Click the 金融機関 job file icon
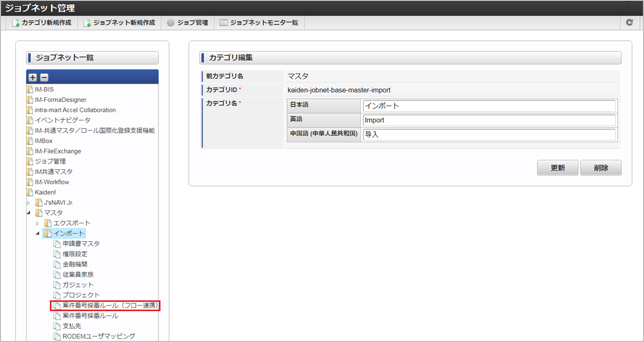Image resolution: width=644 pixels, height=342 pixels. pyautogui.click(x=57, y=264)
